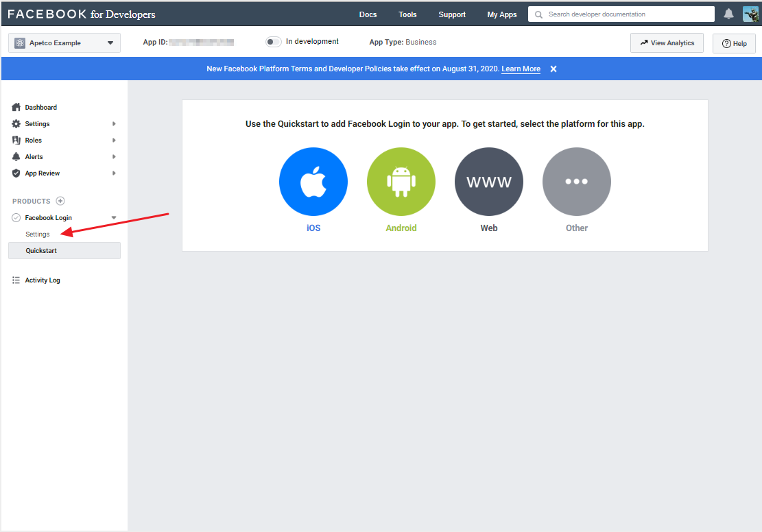Open Facebook Login Settings sub-item
The image size is (762, 532).
click(38, 234)
